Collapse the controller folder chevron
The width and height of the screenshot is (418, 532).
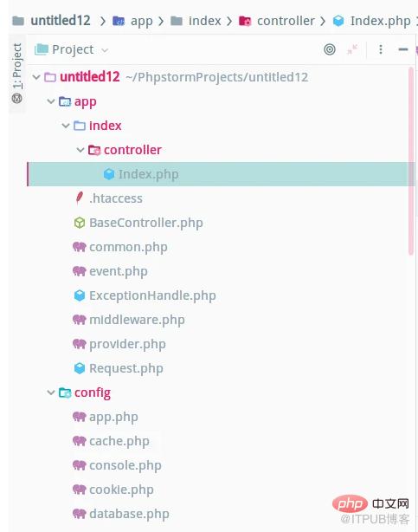coord(80,150)
